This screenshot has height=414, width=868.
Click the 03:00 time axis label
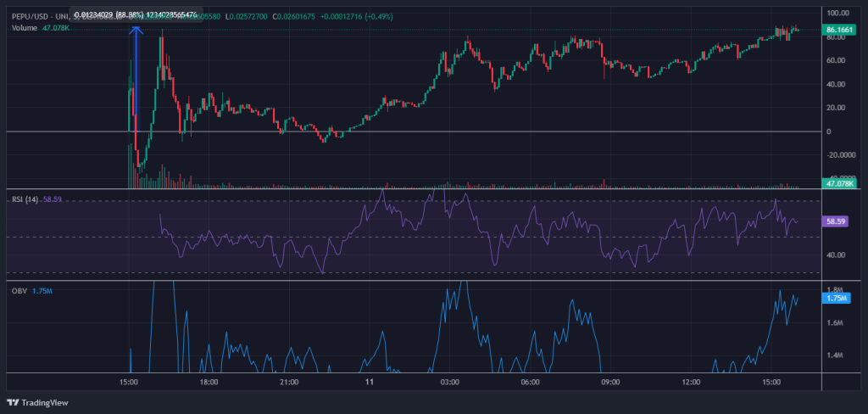(450, 383)
